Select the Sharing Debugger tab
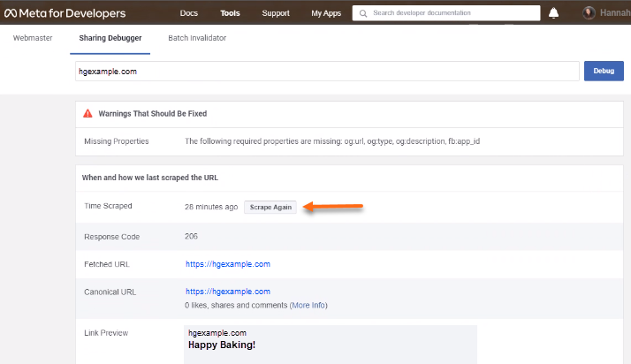 click(110, 39)
